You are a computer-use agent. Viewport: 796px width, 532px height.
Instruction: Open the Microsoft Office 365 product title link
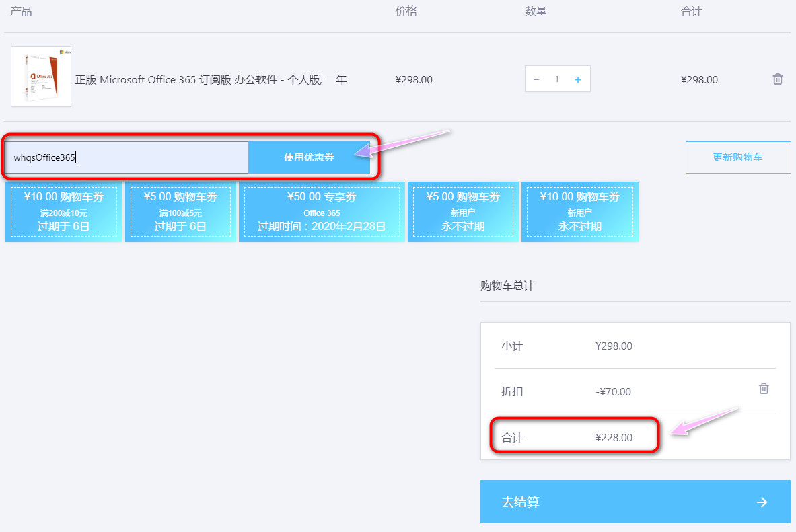click(x=211, y=79)
